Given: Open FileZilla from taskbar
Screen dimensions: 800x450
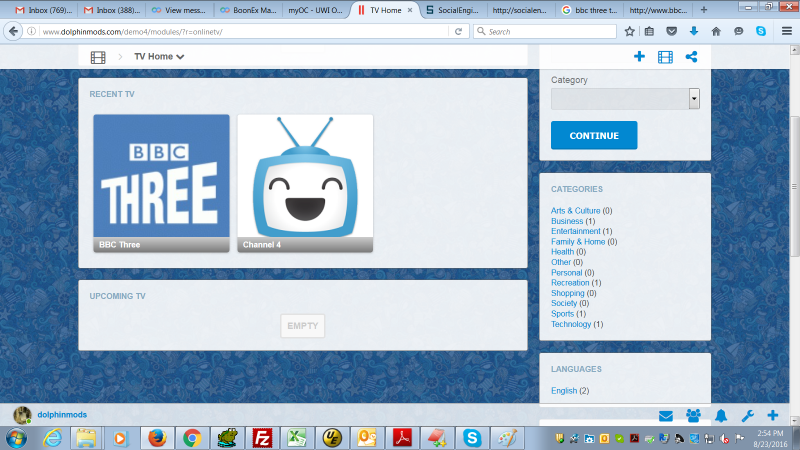Looking at the screenshot, I should [262, 438].
